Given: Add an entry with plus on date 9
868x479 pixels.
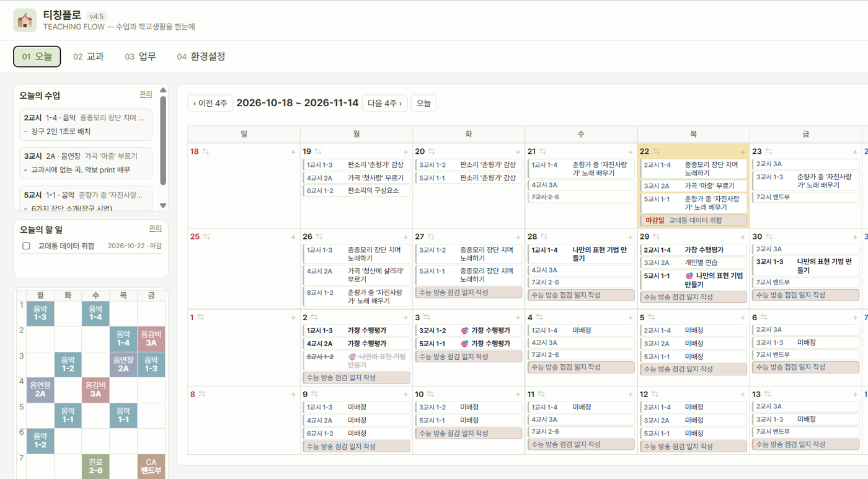Looking at the screenshot, I should [x=406, y=395].
